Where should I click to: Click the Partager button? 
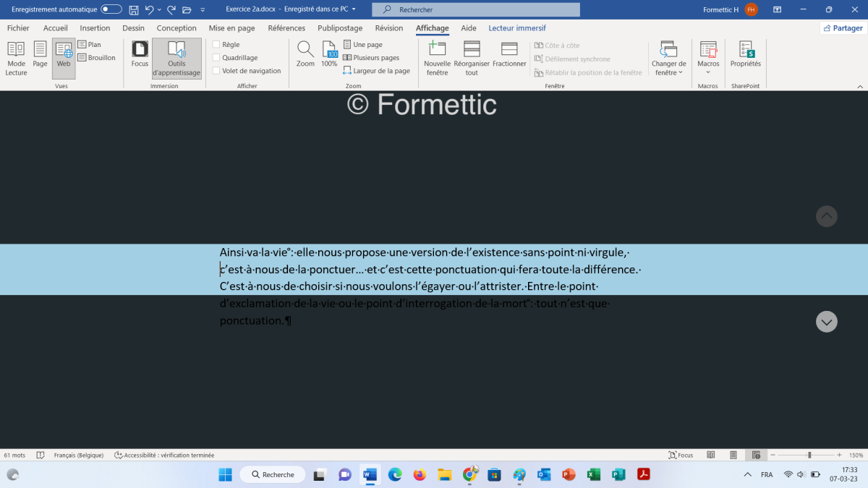[x=843, y=28]
